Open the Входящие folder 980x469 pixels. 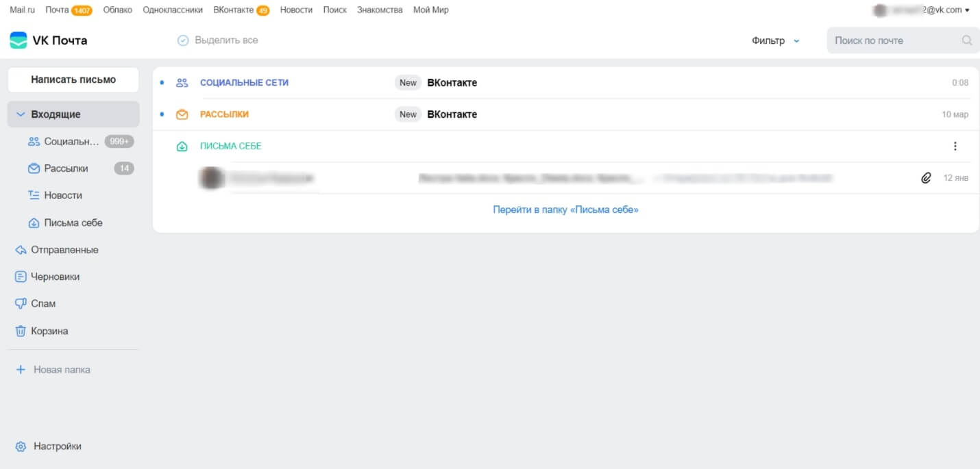point(73,114)
